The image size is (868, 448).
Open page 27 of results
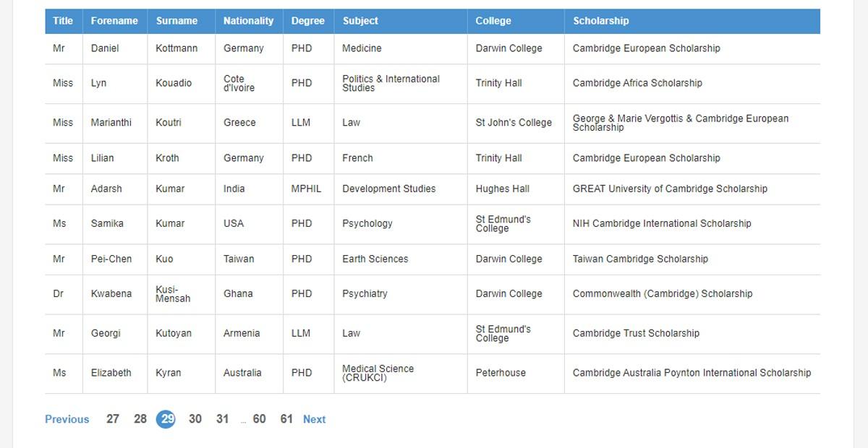point(113,419)
